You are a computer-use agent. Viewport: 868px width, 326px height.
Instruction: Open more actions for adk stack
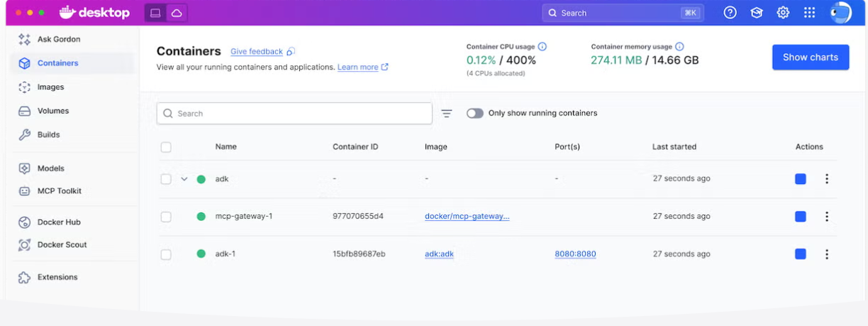click(827, 179)
